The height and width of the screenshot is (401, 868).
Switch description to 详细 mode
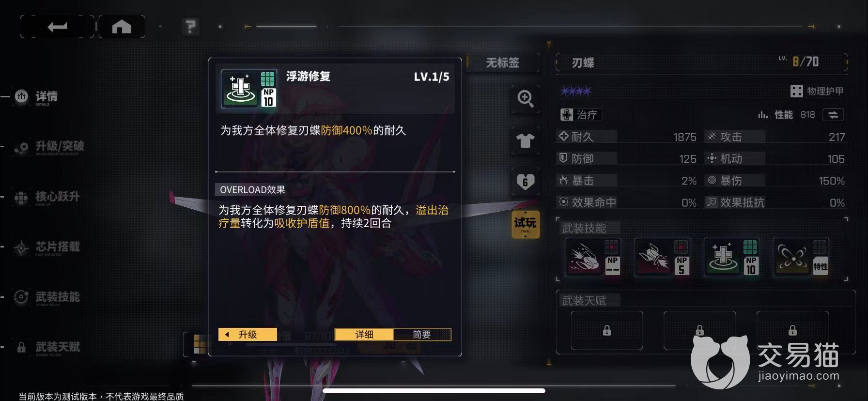[364, 334]
